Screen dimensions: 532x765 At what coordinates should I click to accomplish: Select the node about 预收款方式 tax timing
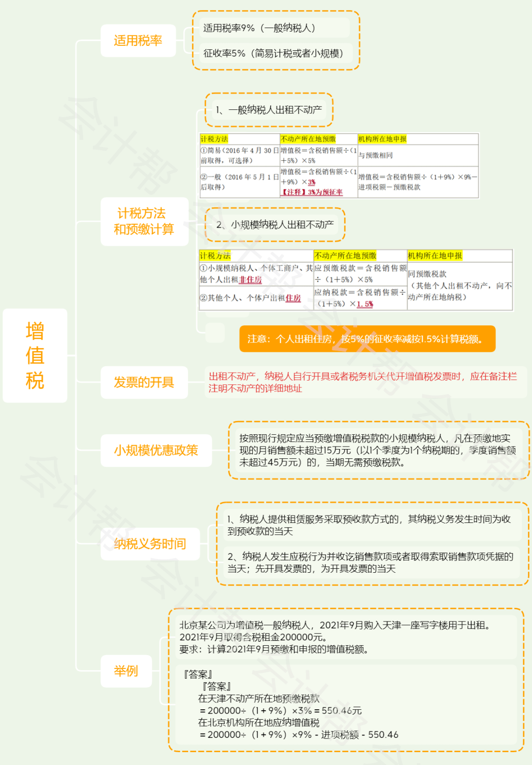coord(369,525)
